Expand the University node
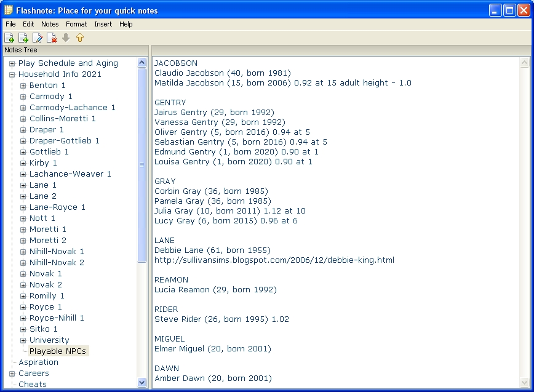The image size is (534, 392). click(23, 340)
